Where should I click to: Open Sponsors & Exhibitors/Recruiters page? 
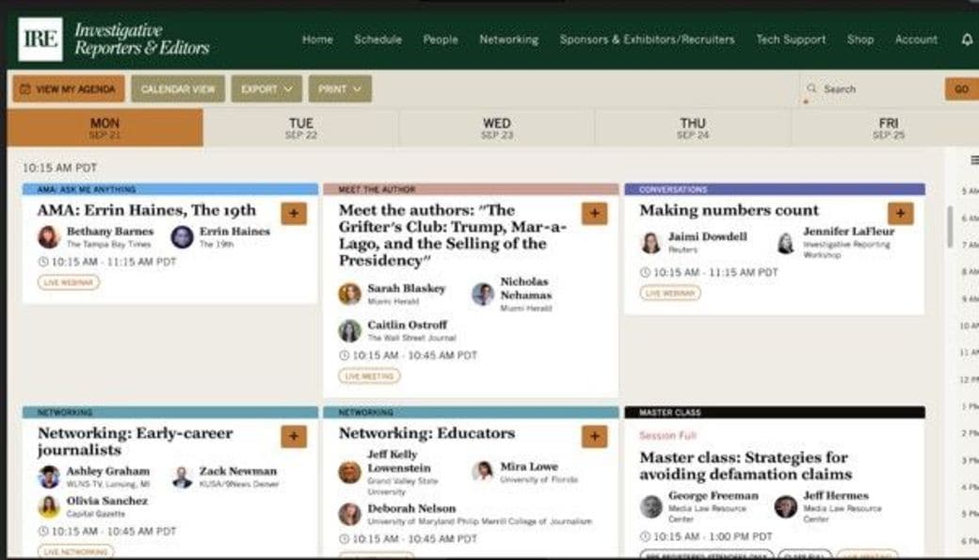click(647, 40)
